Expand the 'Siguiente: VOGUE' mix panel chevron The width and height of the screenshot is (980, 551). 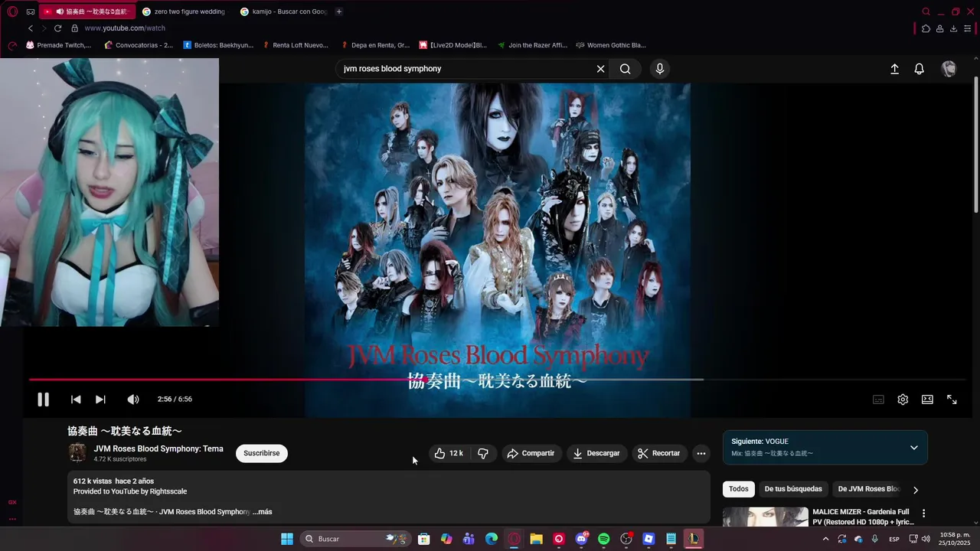(x=913, y=448)
